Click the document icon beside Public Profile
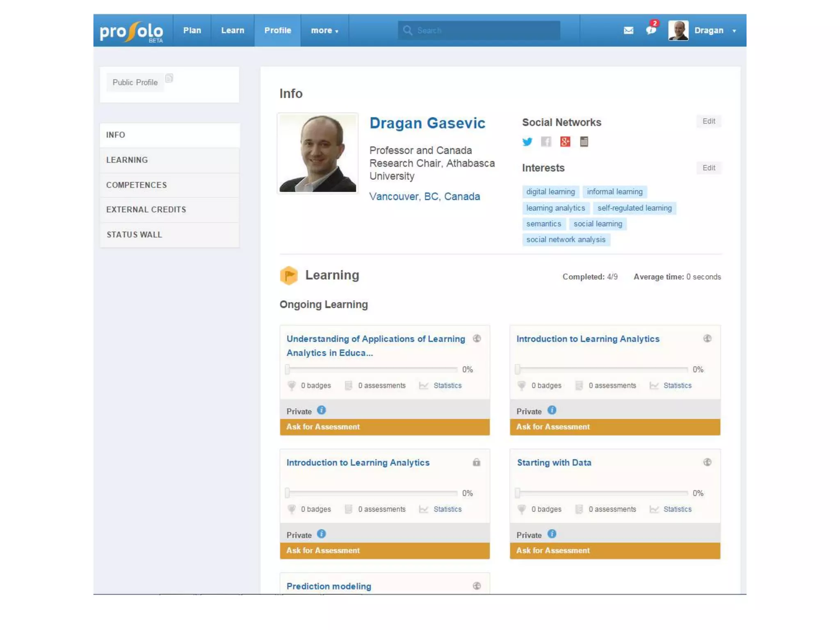Viewport: 840px width, 630px height. pyautogui.click(x=169, y=78)
